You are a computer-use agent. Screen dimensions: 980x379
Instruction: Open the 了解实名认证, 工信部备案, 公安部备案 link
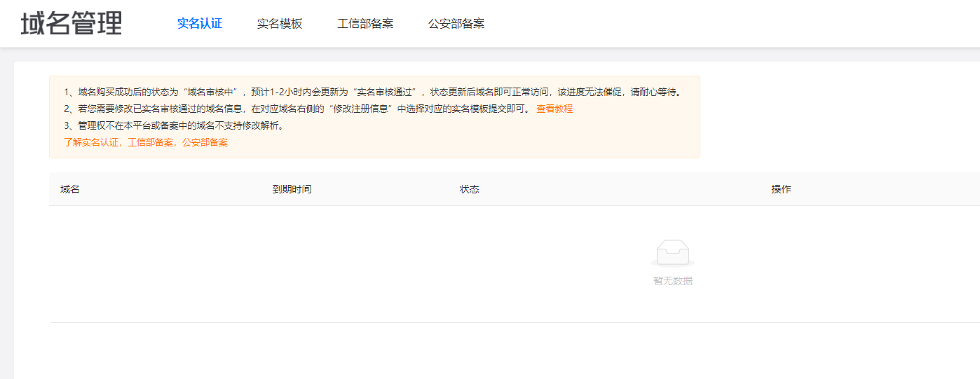tap(146, 142)
